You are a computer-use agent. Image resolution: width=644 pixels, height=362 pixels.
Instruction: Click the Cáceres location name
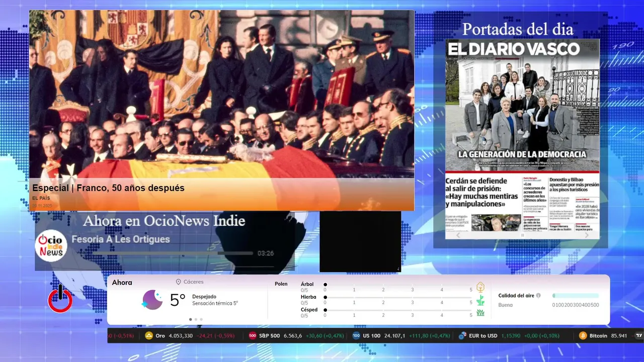pos(194,282)
